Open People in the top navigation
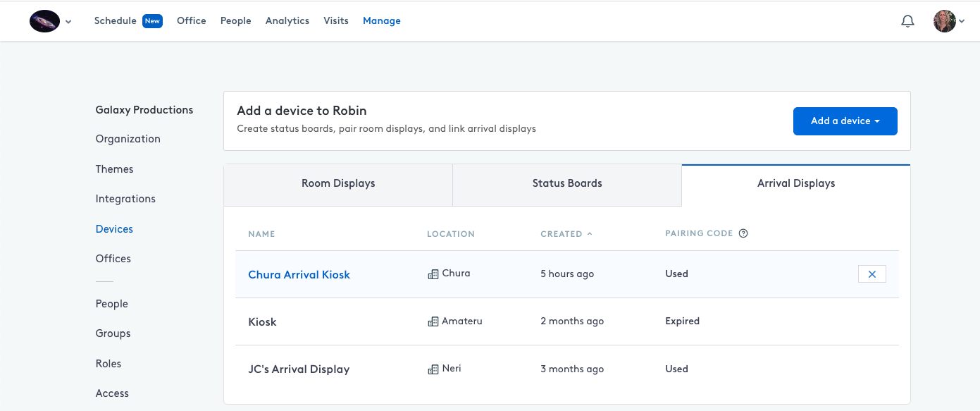The image size is (980, 411). [x=236, y=21]
